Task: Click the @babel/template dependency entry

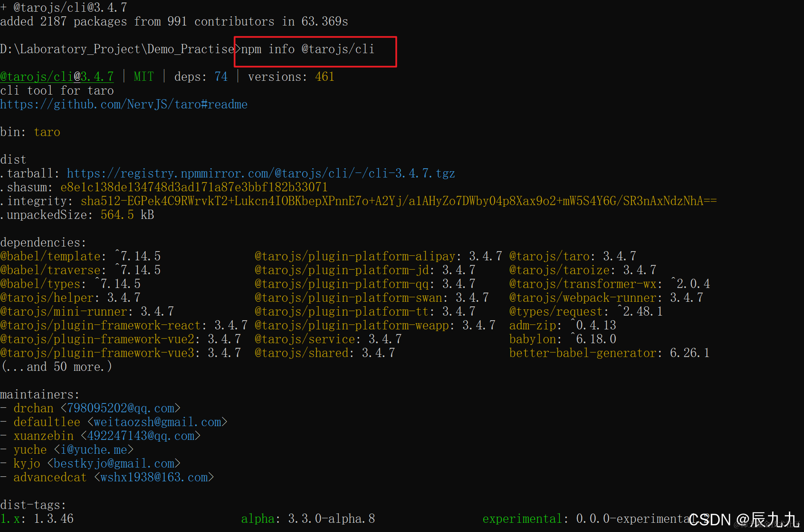Action: [x=50, y=256]
